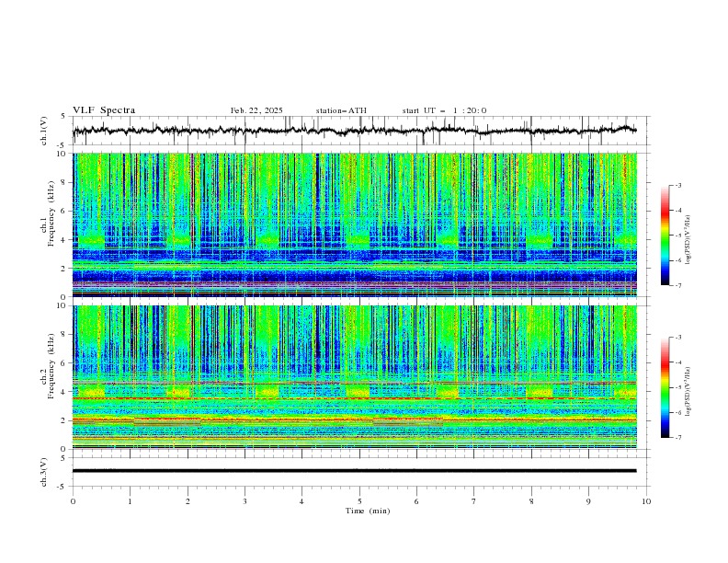Click the ch.2 colorbar "log(PSD)(V²/Hz)" title
Image resolution: width=728 pixels, height=563 pixels.
(x=689, y=391)
